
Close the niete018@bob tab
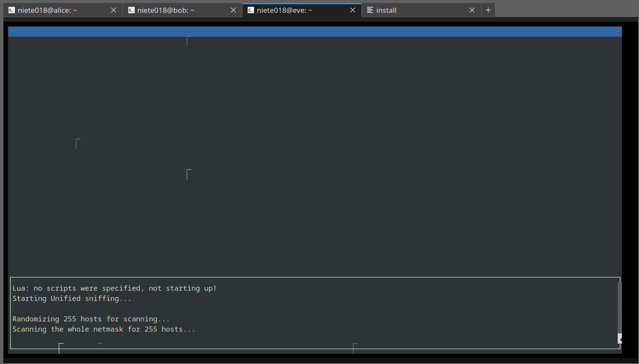tap(233, 10)
